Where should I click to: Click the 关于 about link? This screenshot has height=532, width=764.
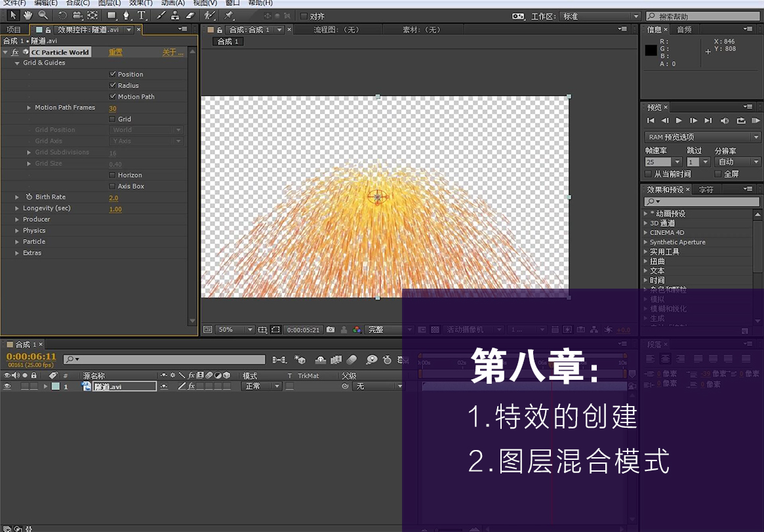pyautogui.click(x=172, y=52)
